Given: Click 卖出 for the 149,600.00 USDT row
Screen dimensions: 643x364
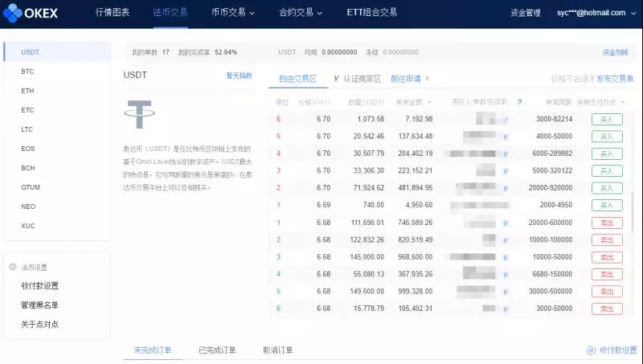Looking at the screenshot, I should coord(607,292).
